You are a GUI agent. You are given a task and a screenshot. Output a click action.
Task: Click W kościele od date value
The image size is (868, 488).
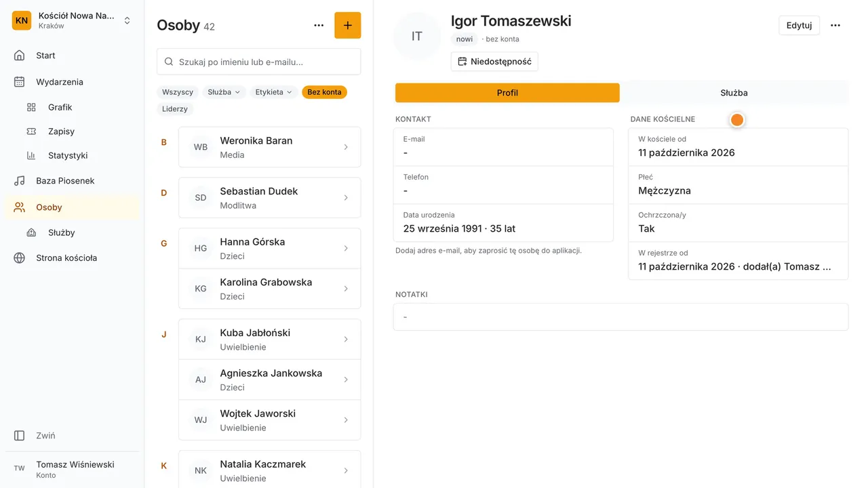pyautogui.click(x=686, y=153)
